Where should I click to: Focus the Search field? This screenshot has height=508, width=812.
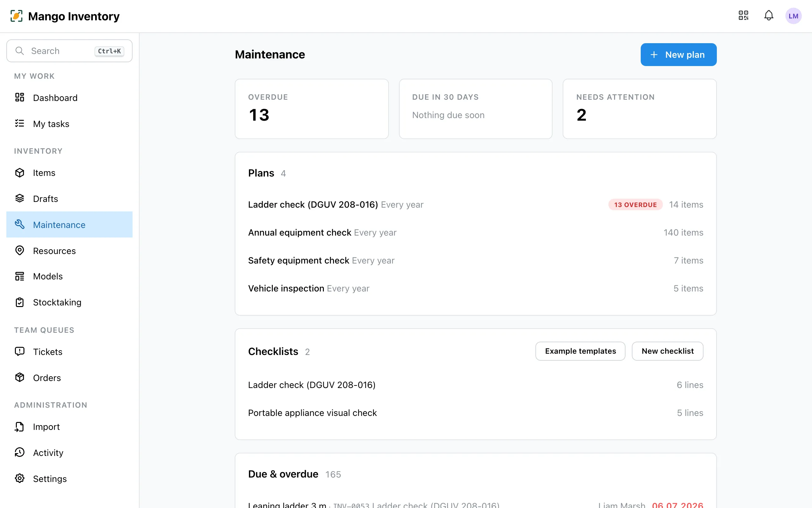click(69, 51)
